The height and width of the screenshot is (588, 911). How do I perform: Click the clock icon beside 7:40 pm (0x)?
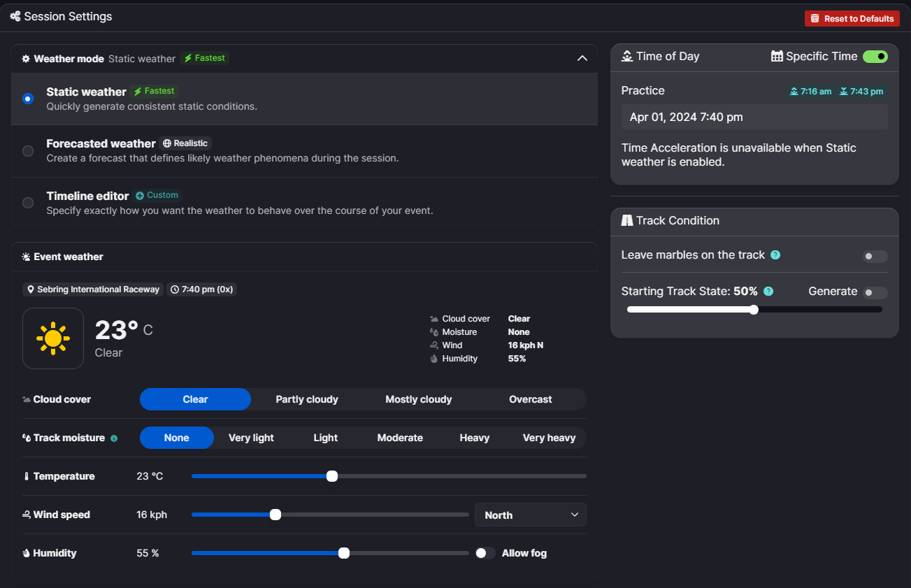(x=175, y=289)
